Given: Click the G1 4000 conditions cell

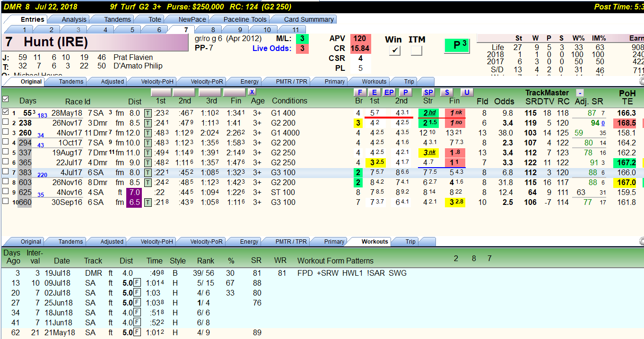Looking at the screenshot, I should 286,133.
